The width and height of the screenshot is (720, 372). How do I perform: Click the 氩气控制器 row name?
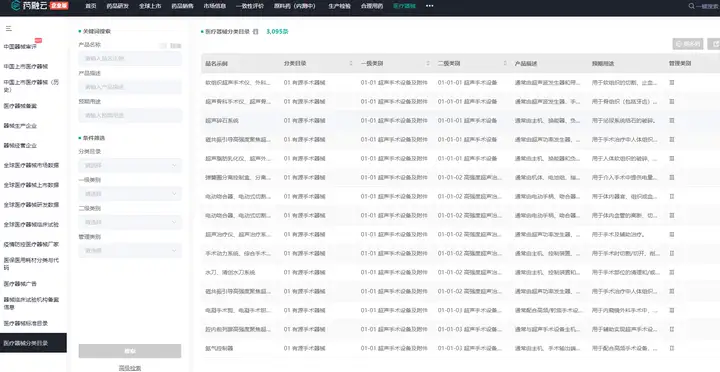219,348
